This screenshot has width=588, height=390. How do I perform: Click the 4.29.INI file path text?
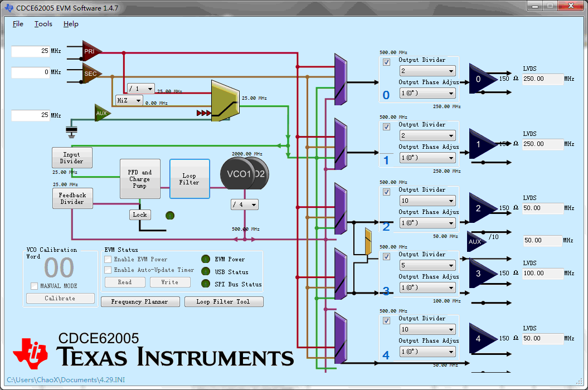tap(66, 380)
